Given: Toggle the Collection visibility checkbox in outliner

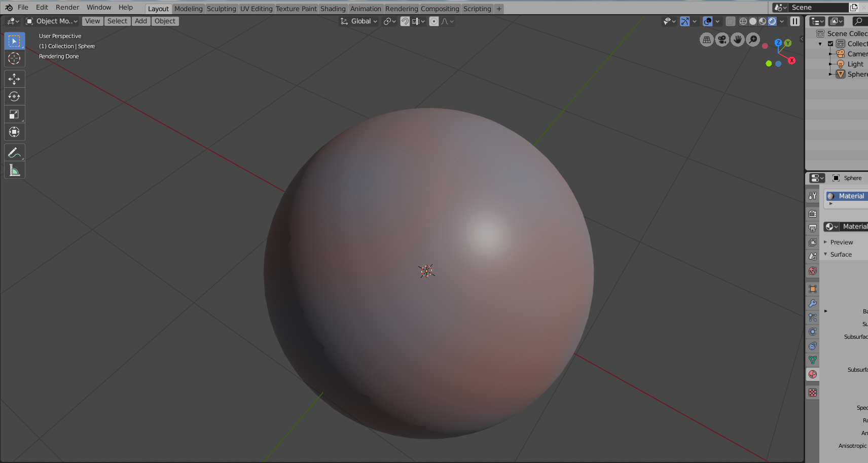Looking at the screenshot, I should coord(830,44).
